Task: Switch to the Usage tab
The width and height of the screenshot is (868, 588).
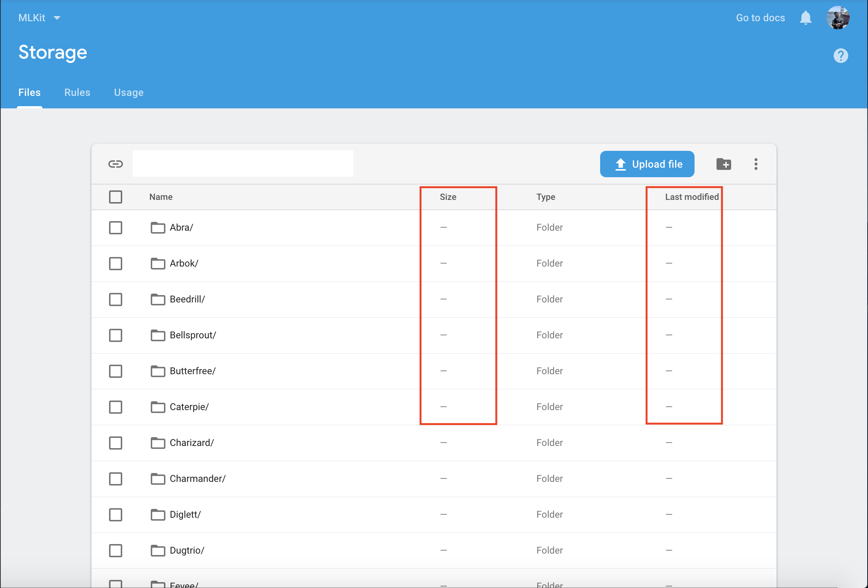Action: click(x=128, y=92)
